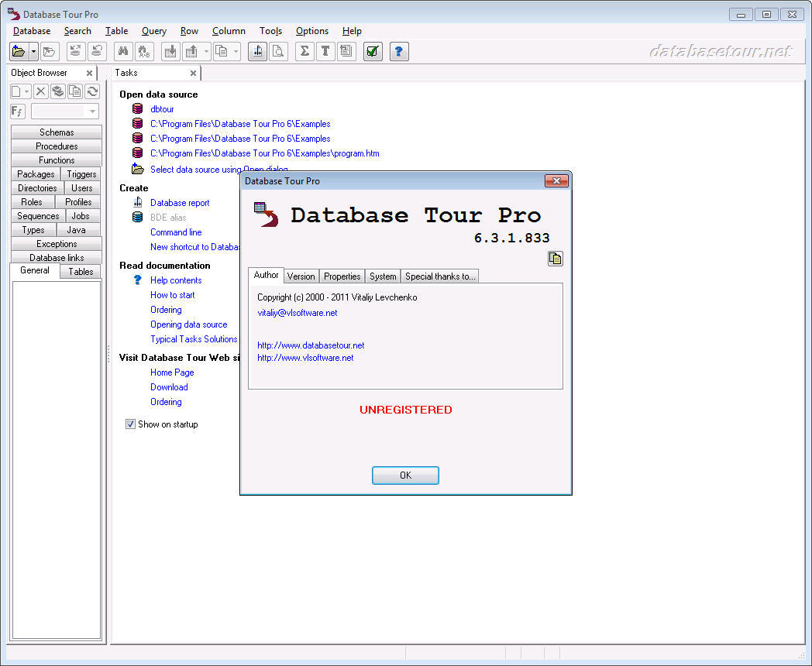Image resolution: width=812 pixels, height=666 pixels.
Task: Click the copy info icon in About dialog
Action: 555,258
